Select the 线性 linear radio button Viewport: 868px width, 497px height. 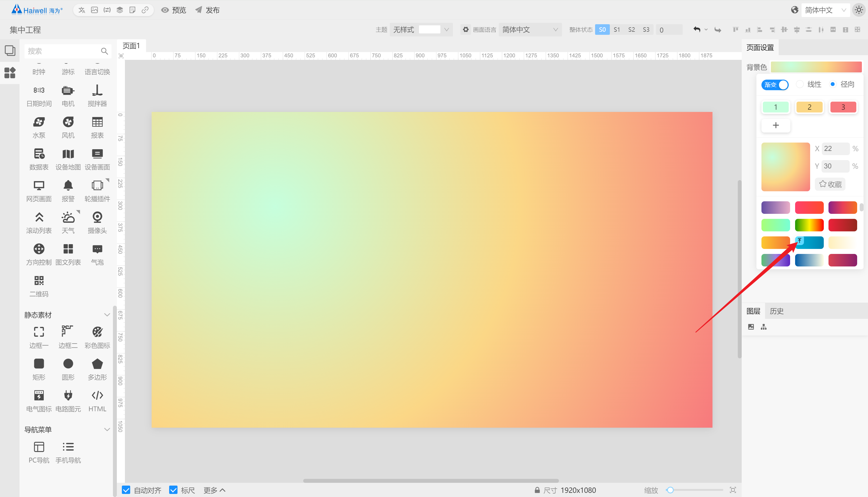pyautogui.click(x=800, y=84)
